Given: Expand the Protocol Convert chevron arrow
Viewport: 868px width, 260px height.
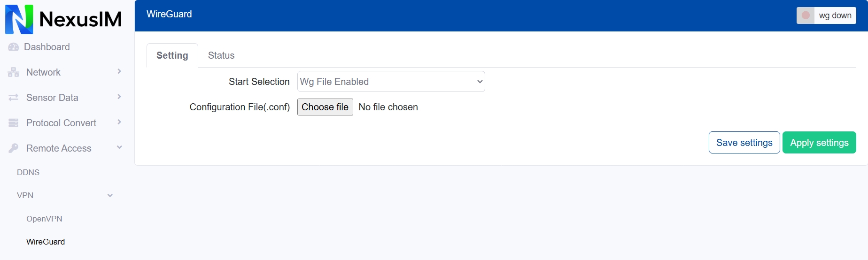Looking at the screenshot, I should (119, 122).
